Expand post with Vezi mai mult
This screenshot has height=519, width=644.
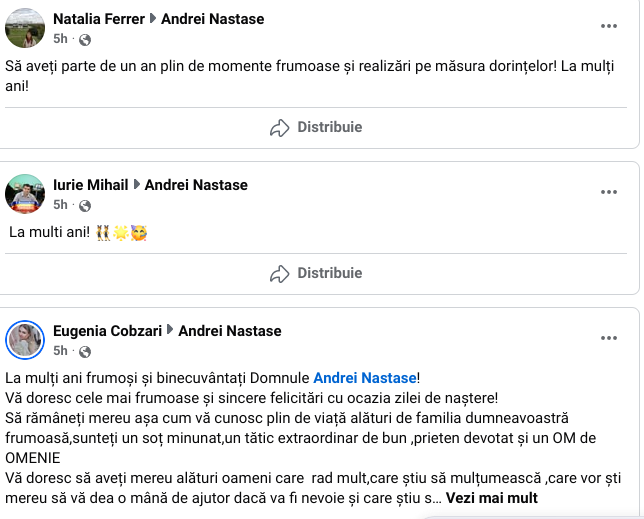point(491,498)
